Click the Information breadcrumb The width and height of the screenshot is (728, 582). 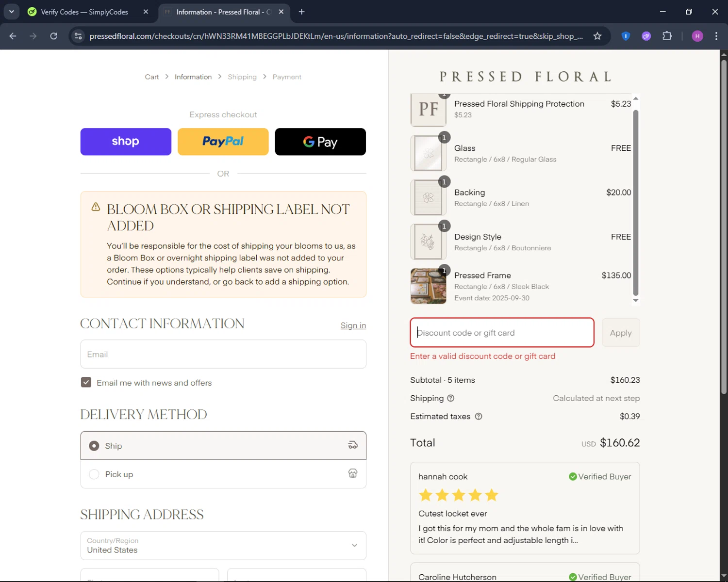193,77
